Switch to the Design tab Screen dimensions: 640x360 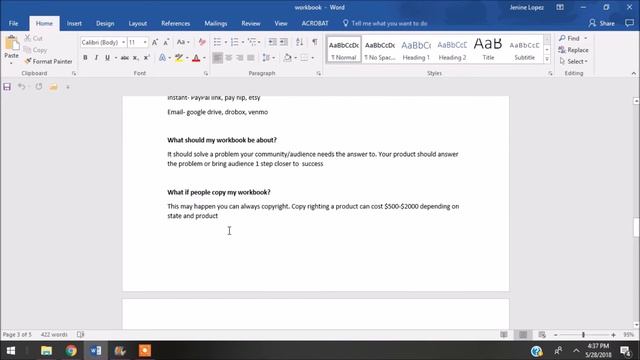click(x=105, y=23)
